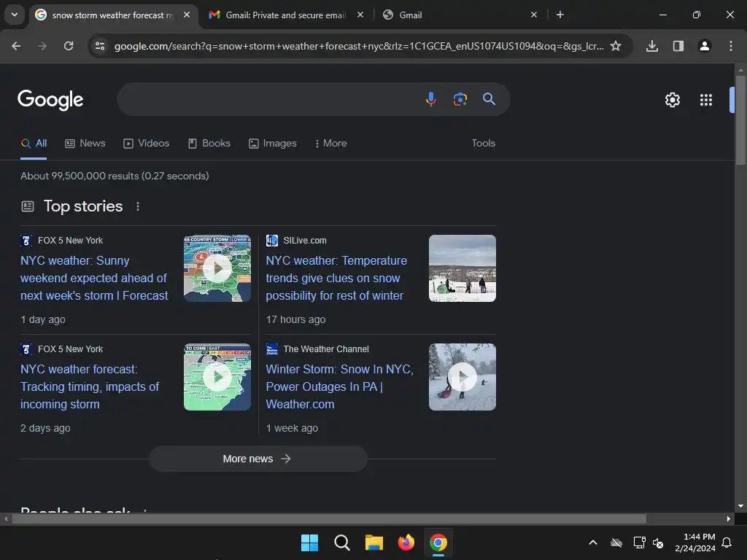This screenshot has width=747, height=560.
Task: Toggle the Chrome side panel
Action: click(678, 46)
